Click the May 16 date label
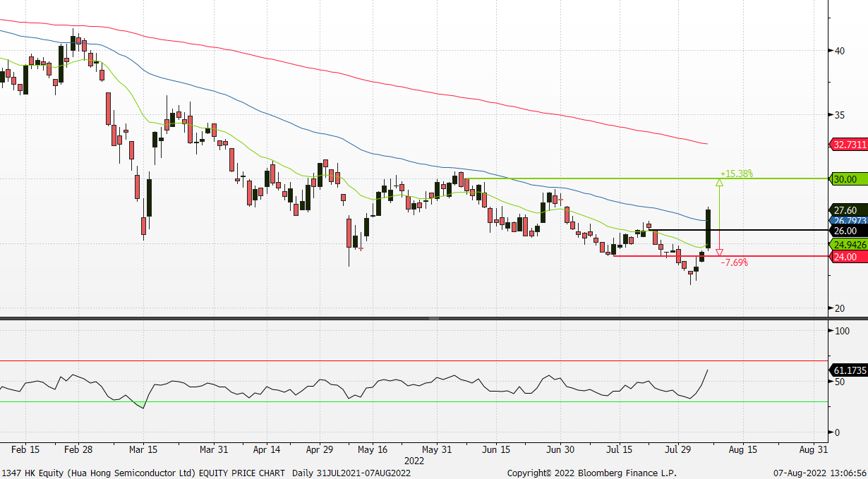 [x=373, y=449]
